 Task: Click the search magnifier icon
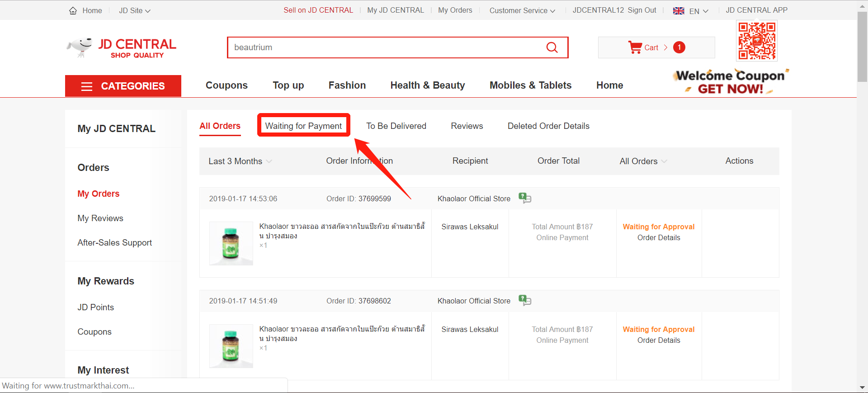(552, 47)
